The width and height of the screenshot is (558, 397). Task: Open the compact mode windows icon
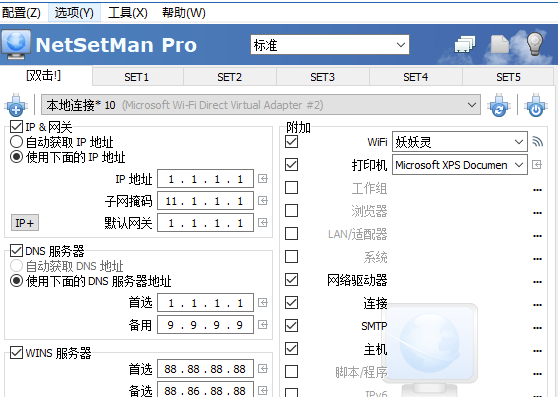(x=465, y=44)
